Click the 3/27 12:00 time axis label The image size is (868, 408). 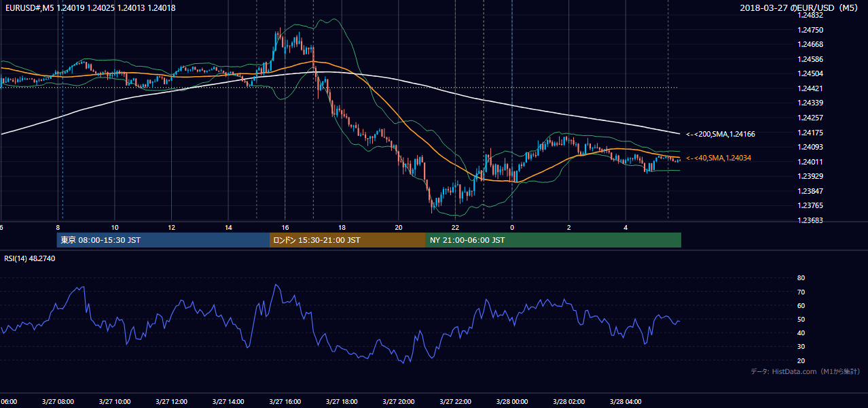(x=170, y=401)
